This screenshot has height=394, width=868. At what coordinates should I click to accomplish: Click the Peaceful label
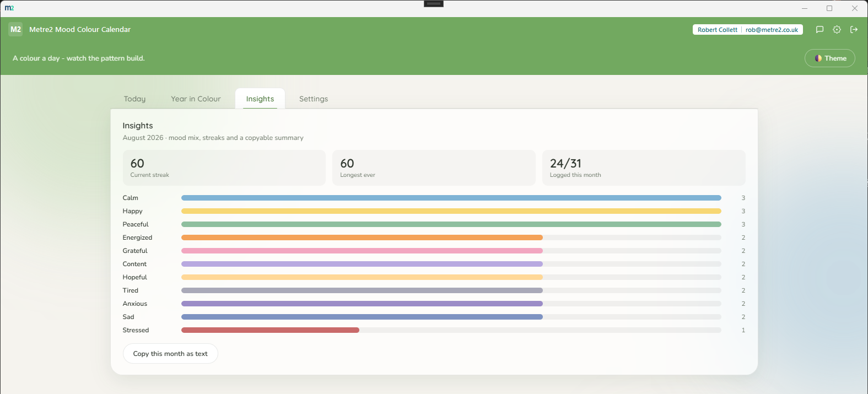136,224
